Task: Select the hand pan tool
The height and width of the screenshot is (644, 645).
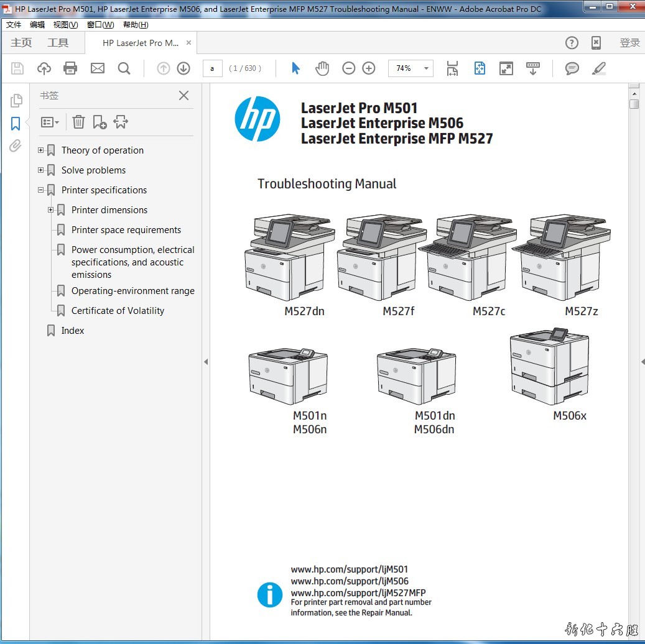Action: pos(322,68)
